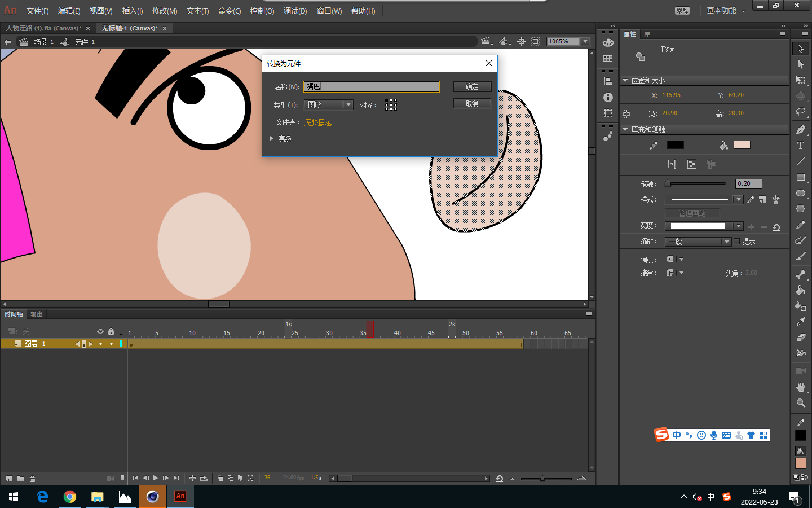Choose the Zoom magnifier tool
The width and height of the screenshot is (812, 508).
pyautogui.click(x=800, y=403)
